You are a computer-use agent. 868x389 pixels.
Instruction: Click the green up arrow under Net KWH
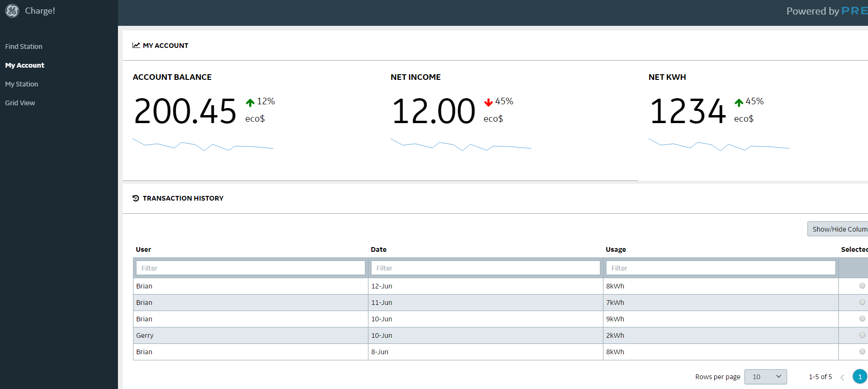click(x=739, y=102)
